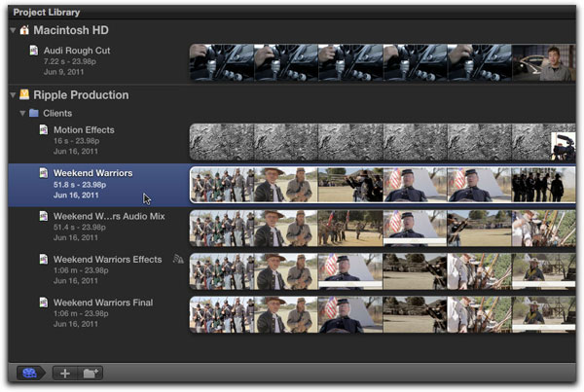Screen dimensions: 584x392
Task: Click the Audi Rough Cut filmstrip
Action: click(383, 62)
